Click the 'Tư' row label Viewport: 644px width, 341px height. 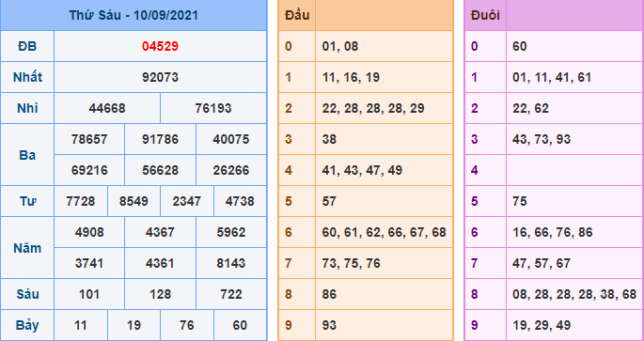pos(27,201)
